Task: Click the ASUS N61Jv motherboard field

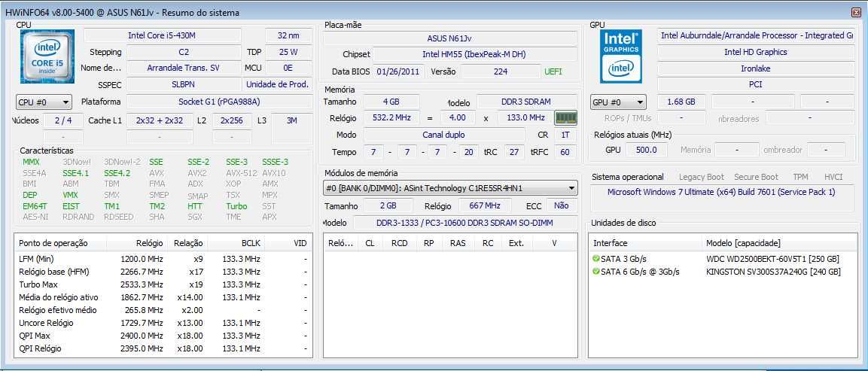Action: (449, 38)
